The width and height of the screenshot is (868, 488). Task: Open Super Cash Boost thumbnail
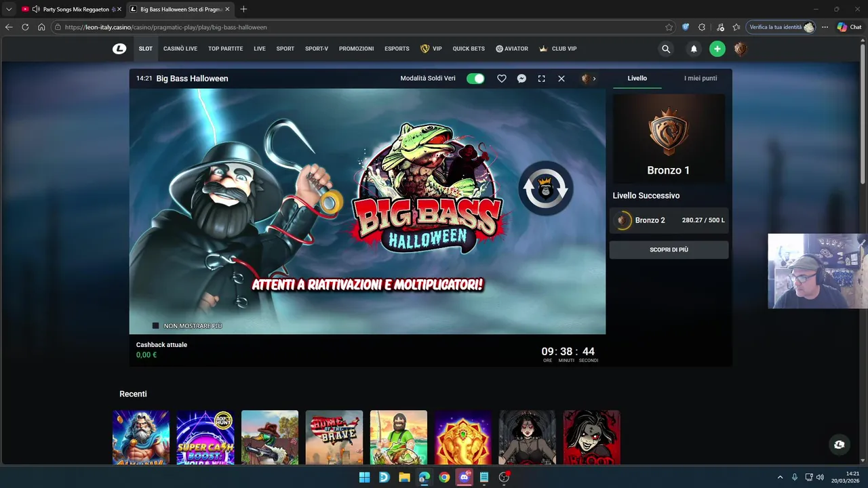(x=205, y=437)
